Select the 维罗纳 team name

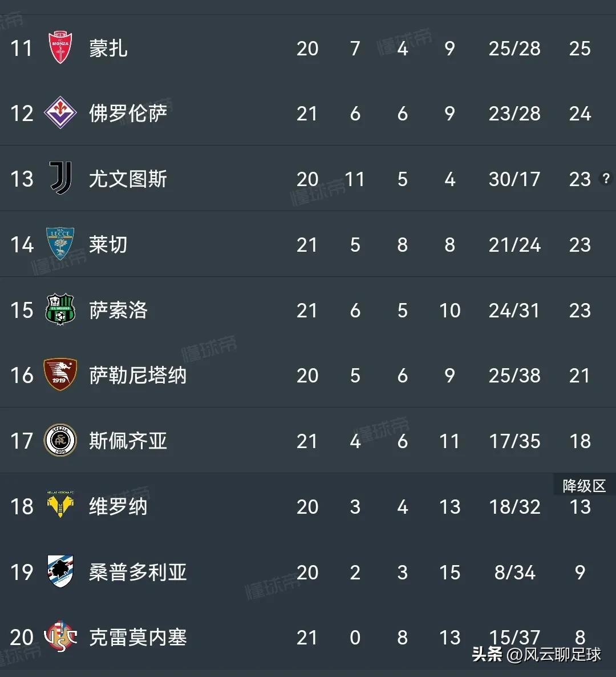(117, 506)
